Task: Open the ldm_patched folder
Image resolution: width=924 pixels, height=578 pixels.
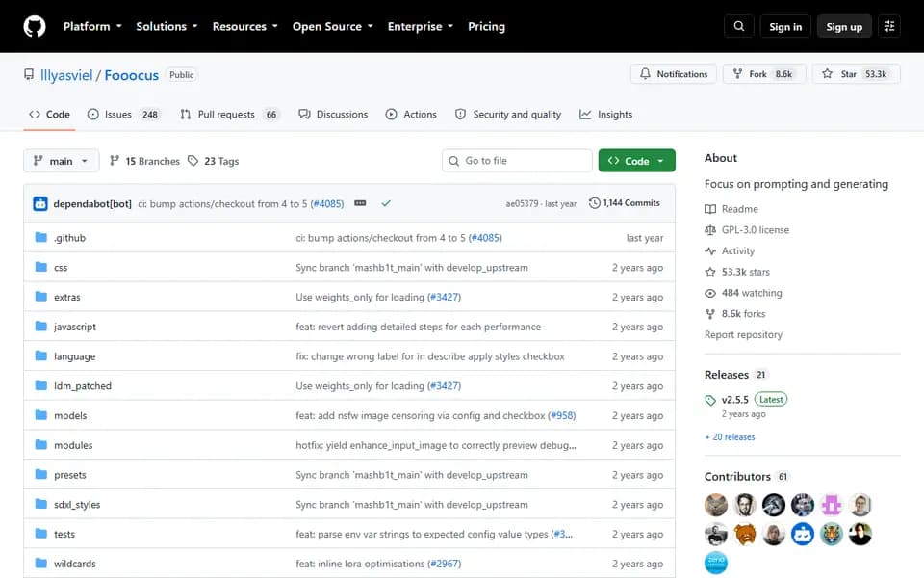Action: click(83, 385)
